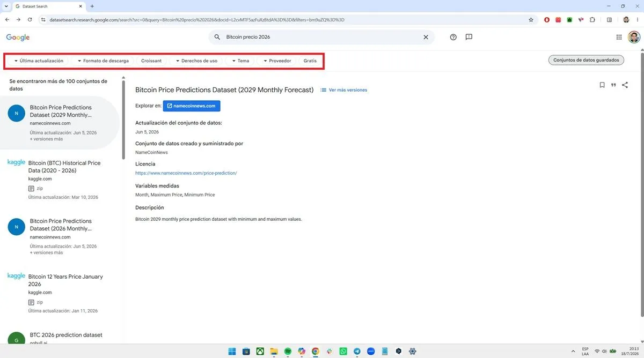The height and width of the screenshot is (358, 644).
Task: Click the results list scrollbar
Action: pyautogui.click(x=123, y=119)
